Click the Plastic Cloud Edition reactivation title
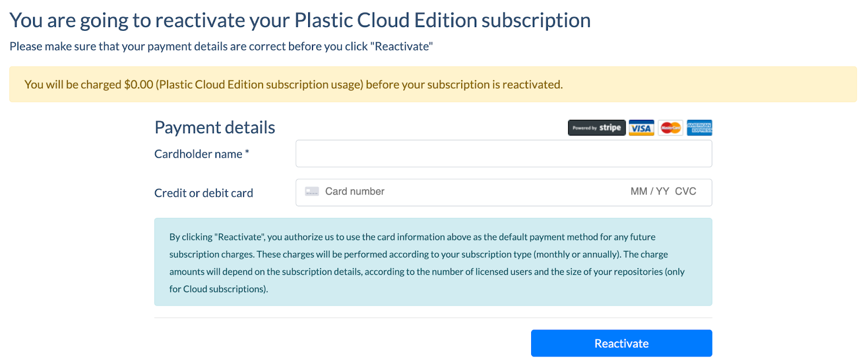The height and width of the screenshot is (363, 868). point(300,21)
